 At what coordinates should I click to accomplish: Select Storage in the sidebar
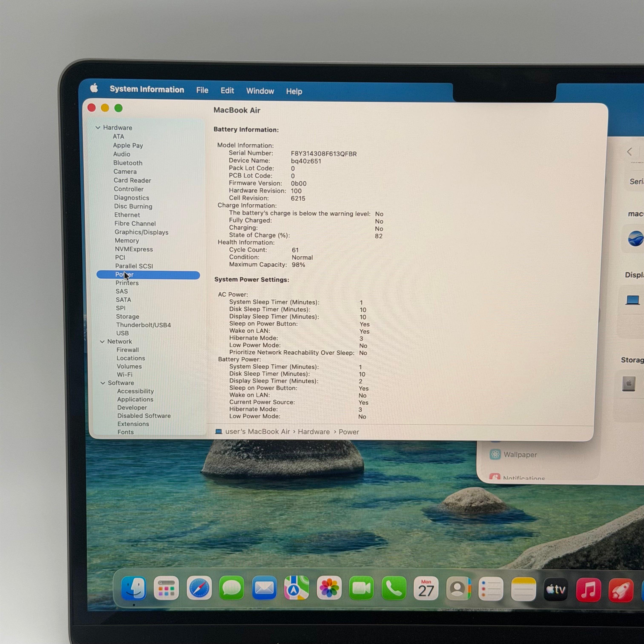click(x=128, y=317)
